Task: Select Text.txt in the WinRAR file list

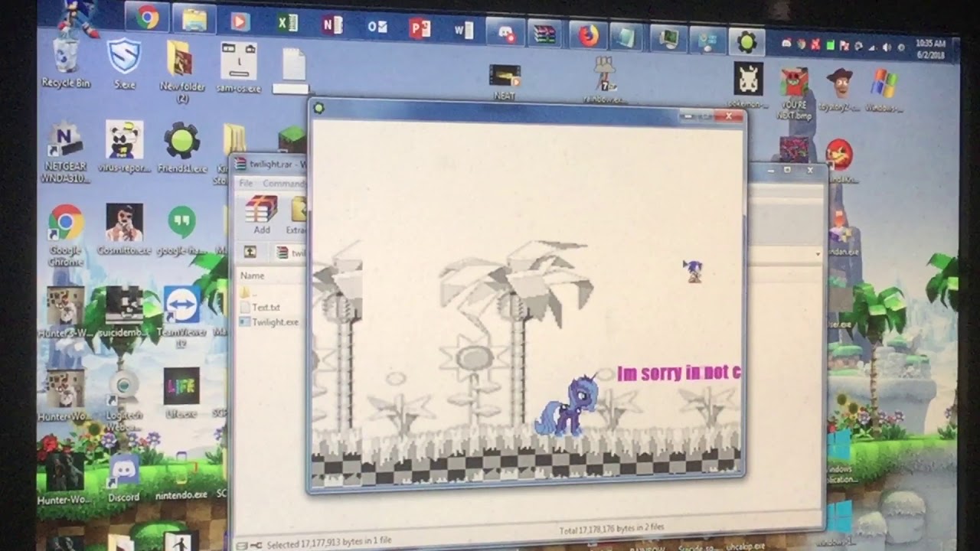Action: [260, 307]
